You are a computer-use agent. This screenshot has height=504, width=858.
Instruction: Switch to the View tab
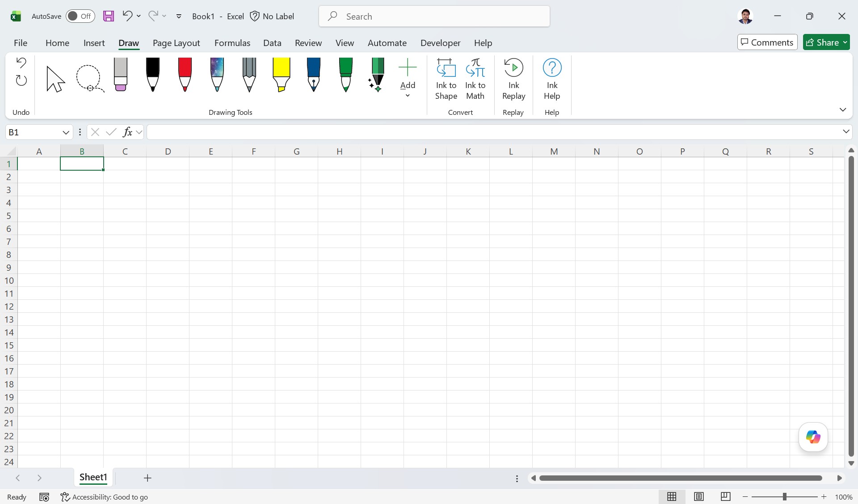[x=345, y=43]
